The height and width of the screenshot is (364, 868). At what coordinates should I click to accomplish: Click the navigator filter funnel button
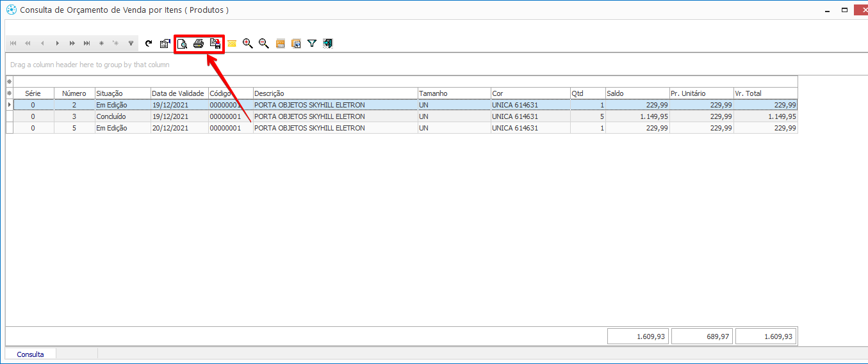tap(131, 44)
